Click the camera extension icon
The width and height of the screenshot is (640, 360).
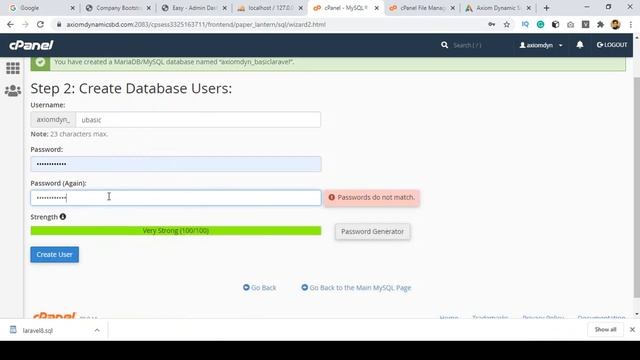(570, 24)
